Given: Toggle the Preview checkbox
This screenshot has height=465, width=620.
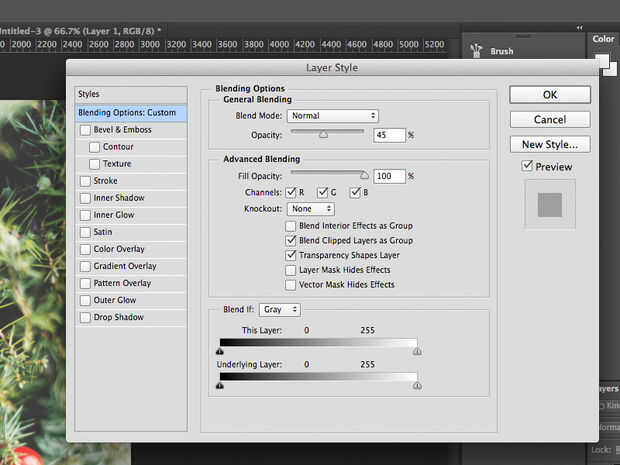Looking at the screenshot, I should (528, 166).
